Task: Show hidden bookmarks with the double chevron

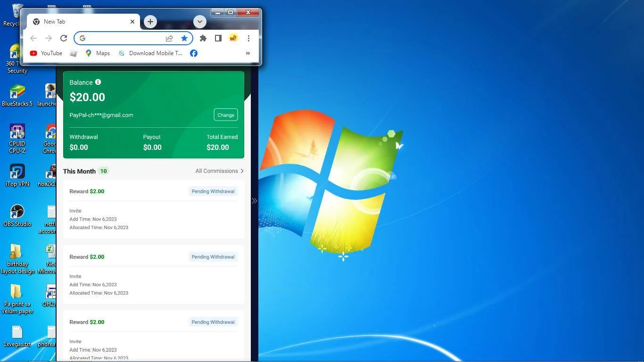Action: tap(248, 53)
